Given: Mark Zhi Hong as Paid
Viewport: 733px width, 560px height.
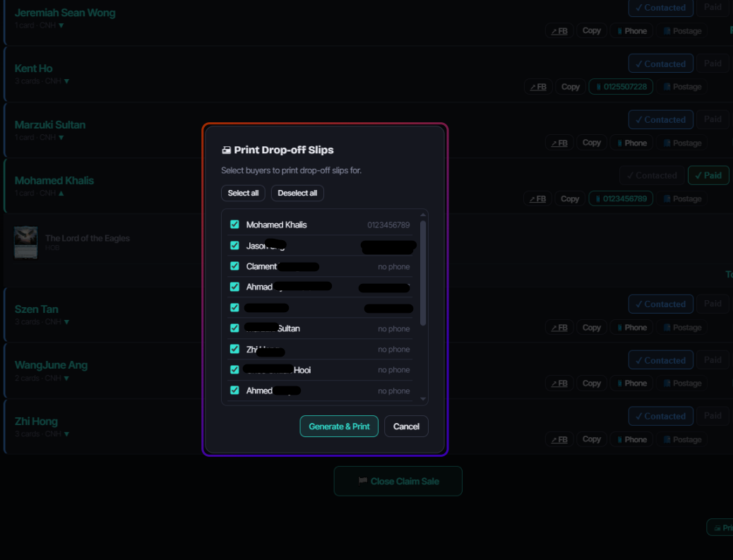Looking at the screenshot, I should coord(713,415).
